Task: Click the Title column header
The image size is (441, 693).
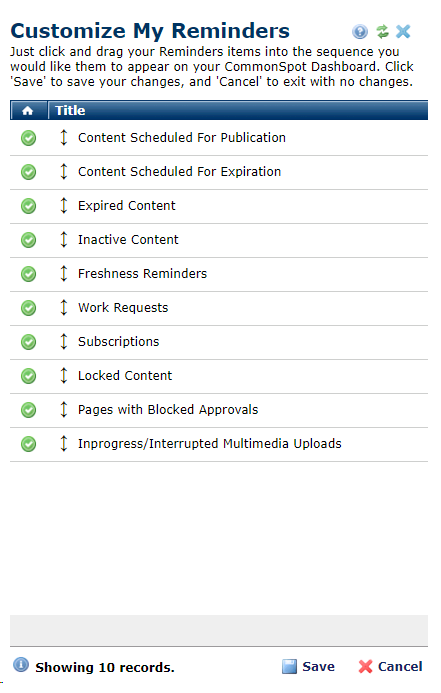Action: (x=238, y=110)
